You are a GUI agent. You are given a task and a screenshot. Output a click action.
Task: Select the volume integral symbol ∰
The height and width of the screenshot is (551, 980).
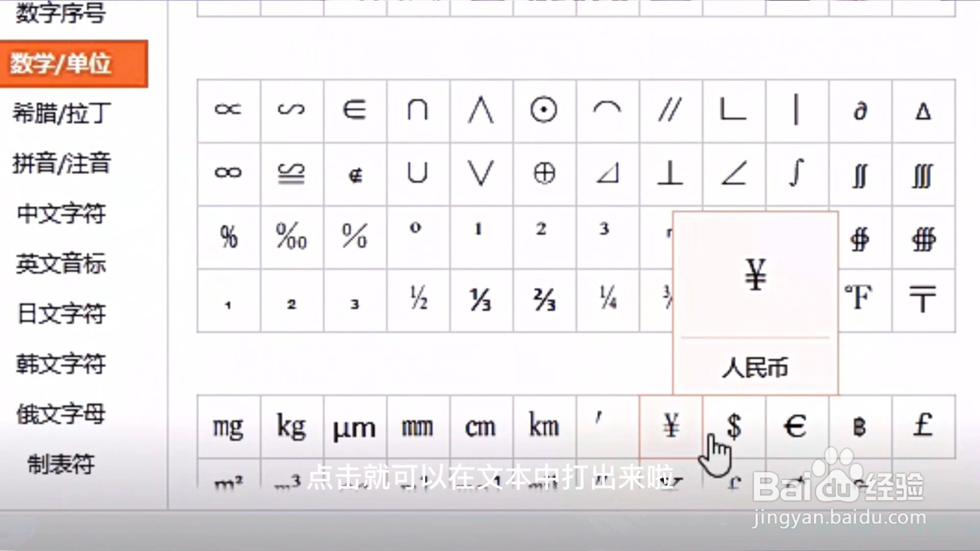click(923, 237)
